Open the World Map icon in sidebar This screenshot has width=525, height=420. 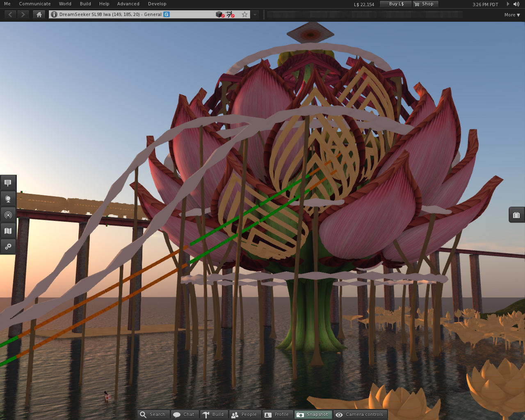click(x=8, y=231)
